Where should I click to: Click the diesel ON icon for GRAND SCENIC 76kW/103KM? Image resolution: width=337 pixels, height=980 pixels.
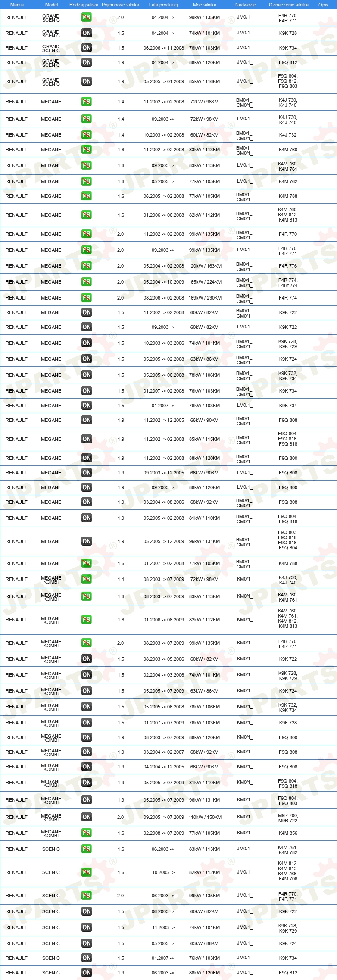click(87, 48)
